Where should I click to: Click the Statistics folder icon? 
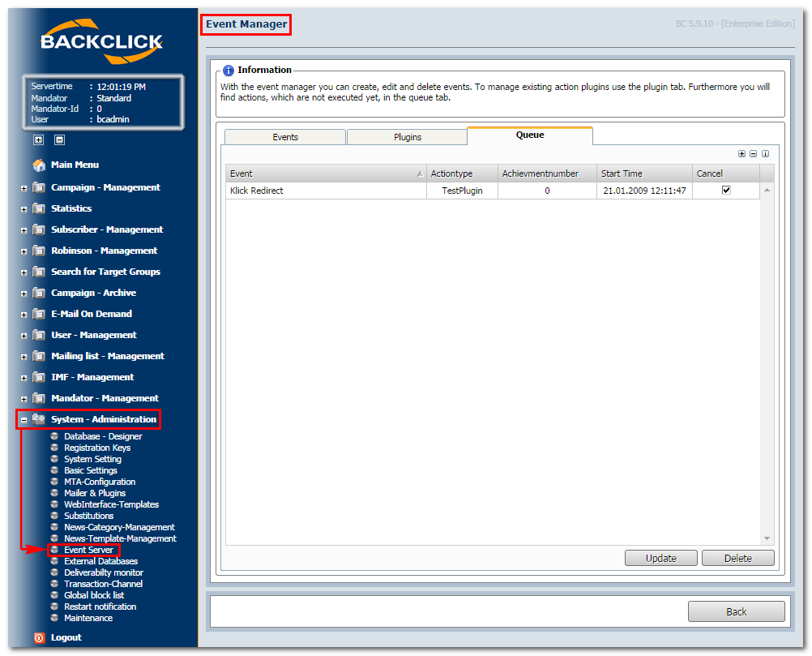pos(39,208)
